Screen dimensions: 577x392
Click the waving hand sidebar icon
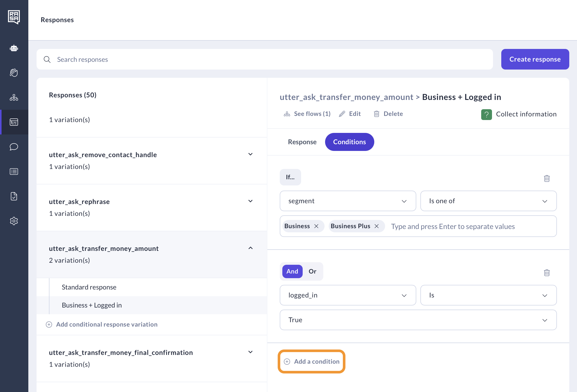[x=14, y=73]
